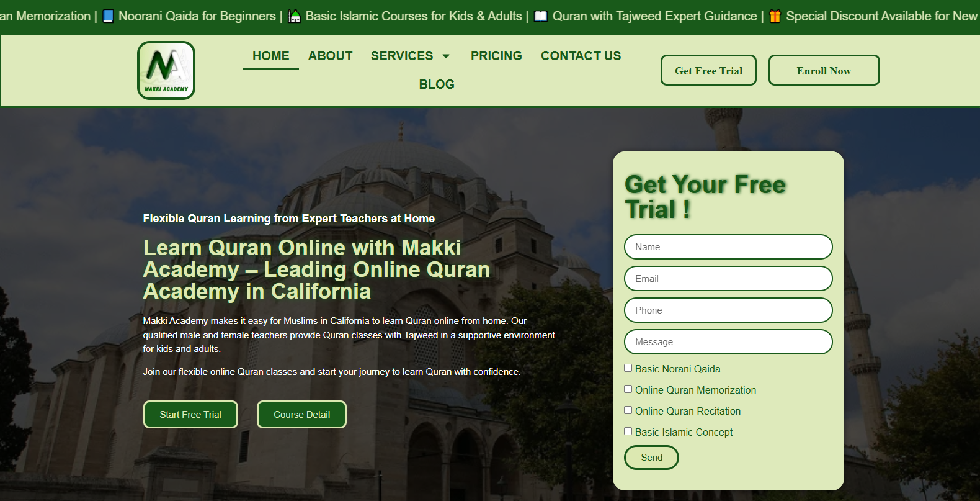Click the Makki Academy logo
The height and width of the screenshot is (501, 980).
pyautogui.click(x=166, y=70)
